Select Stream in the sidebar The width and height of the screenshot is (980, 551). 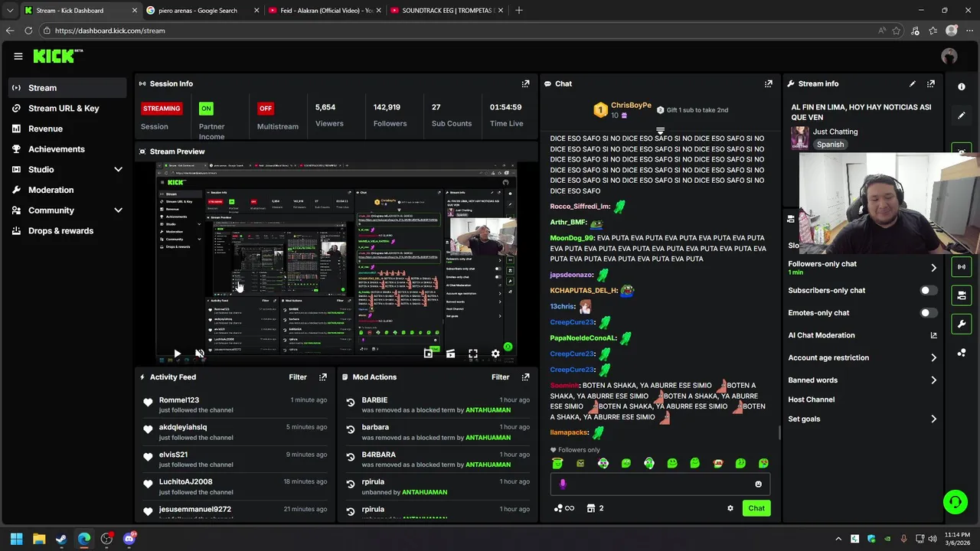point(67,88)
